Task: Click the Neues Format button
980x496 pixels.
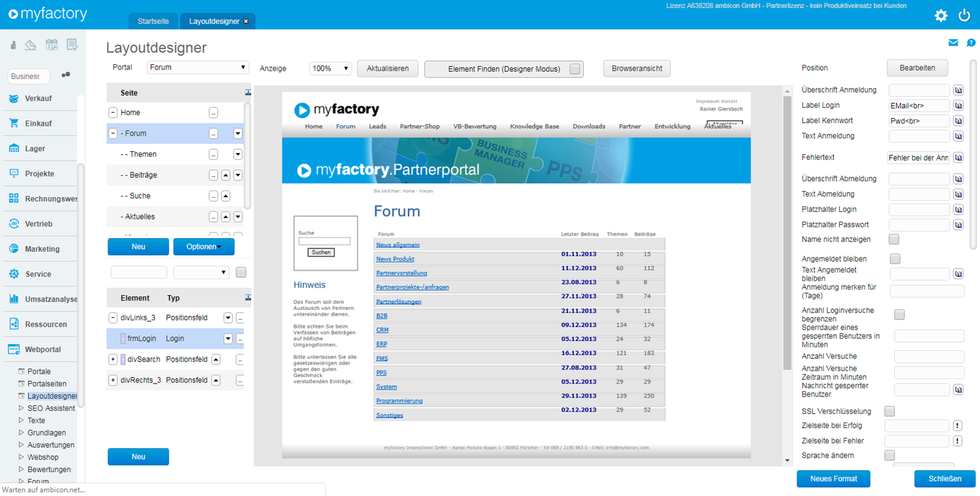Action: point(833,479)
